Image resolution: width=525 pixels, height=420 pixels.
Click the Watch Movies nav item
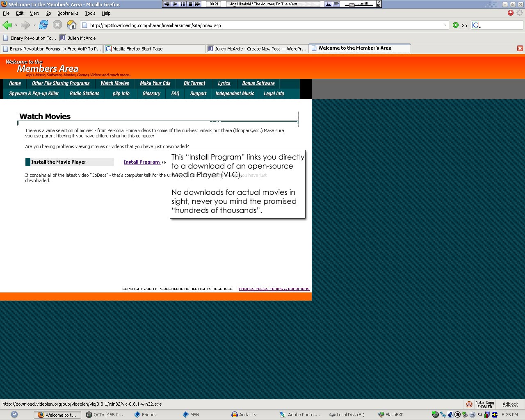pos(115,83)
